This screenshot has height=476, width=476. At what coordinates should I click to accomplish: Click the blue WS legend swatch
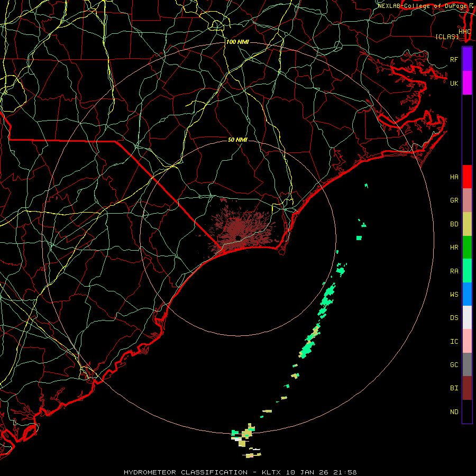click(x=467, y=294)
